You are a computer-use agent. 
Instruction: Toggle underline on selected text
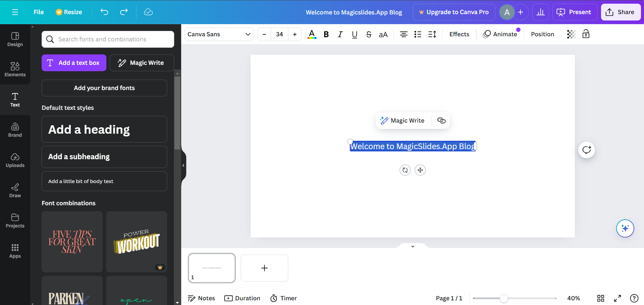pyautogui.click(x=354, y=34)
